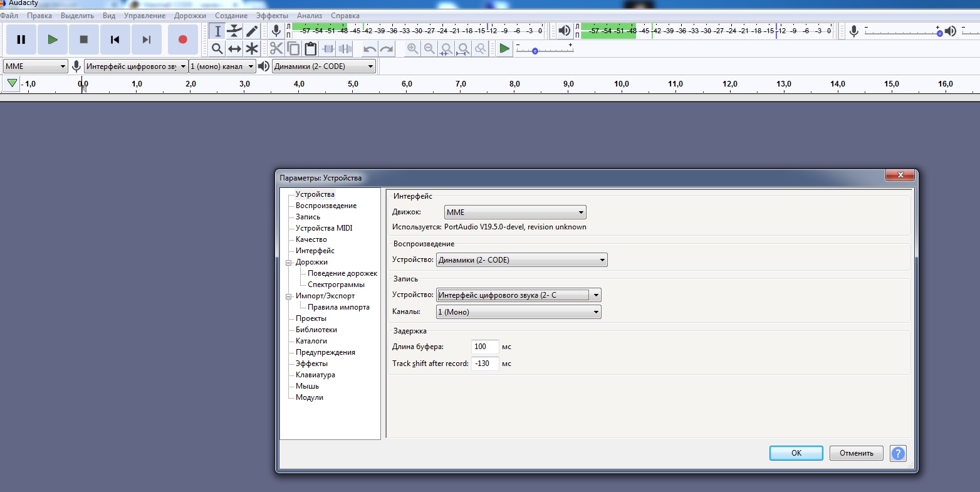
Task: Select Спектрограммы in preferences tree
Action: (x=336, y=285)
